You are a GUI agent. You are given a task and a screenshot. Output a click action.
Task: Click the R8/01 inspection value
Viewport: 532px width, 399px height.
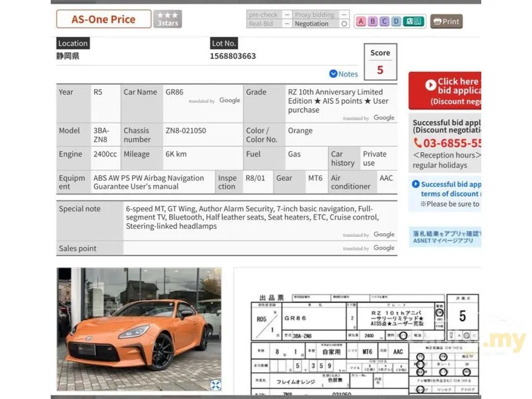coord(255,178)
